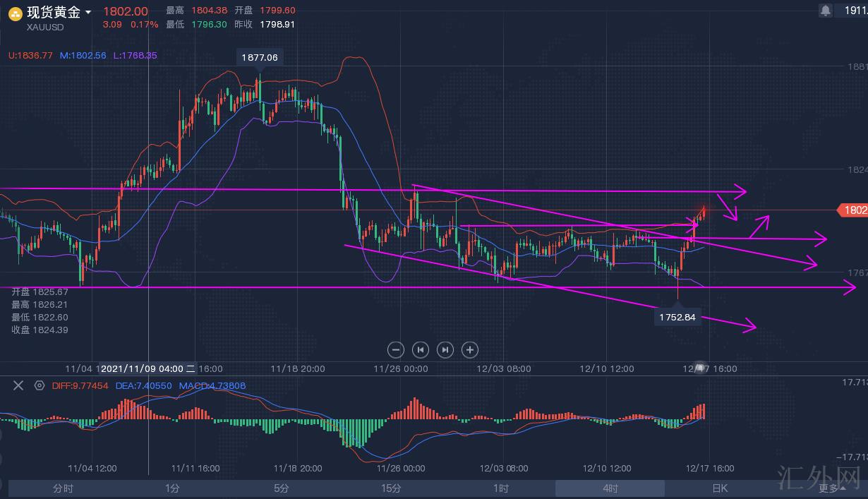Click the zoom out minus icon
This screenshot has width=868, height=499.
(396, 349)
